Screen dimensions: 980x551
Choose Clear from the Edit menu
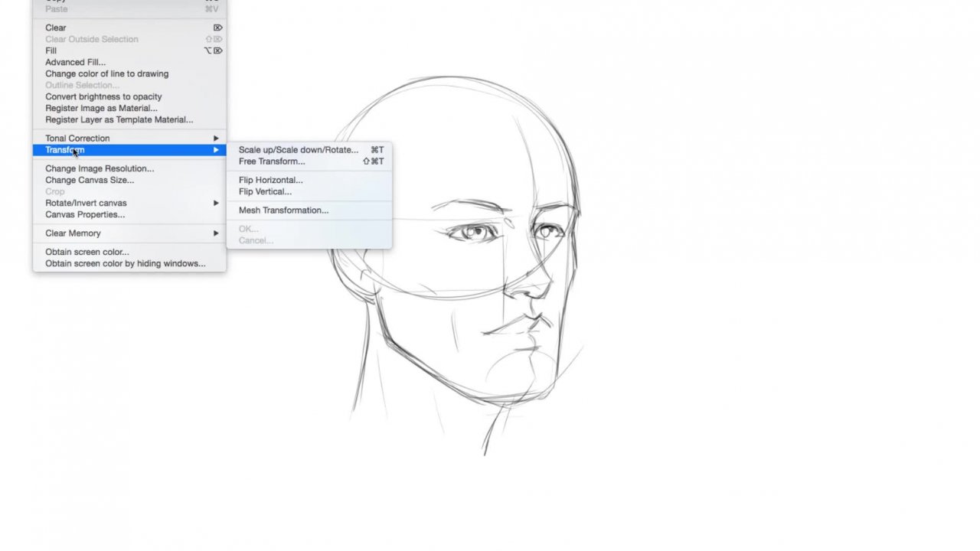(56, 28)
